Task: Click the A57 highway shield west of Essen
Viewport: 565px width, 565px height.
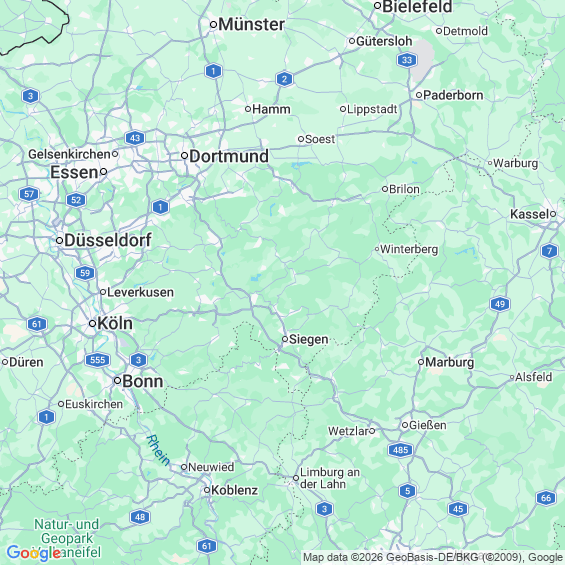Action: (29, 194)
